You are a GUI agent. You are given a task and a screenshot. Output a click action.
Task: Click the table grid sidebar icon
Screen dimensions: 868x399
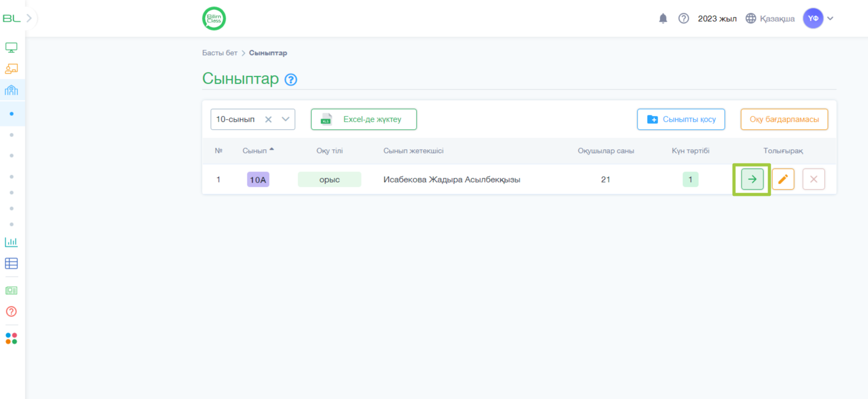[x=11, y=263]
